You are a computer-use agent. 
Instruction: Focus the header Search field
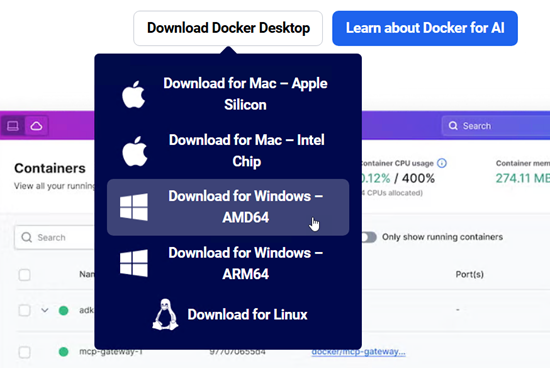(x=496, y=126)
